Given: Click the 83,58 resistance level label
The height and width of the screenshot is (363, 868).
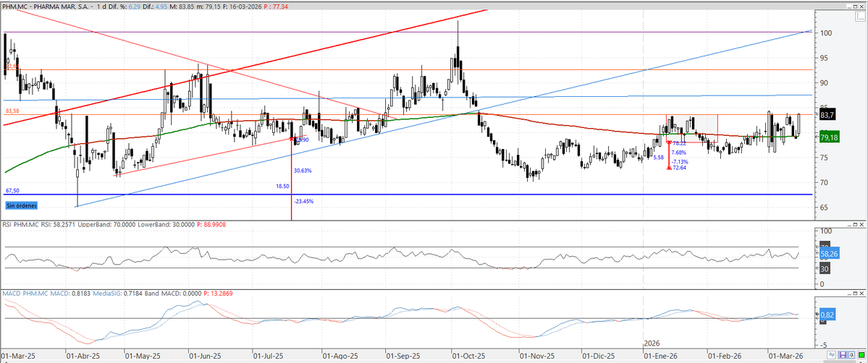Looking at the screenshot, I should pyautogui.click(x=12, y=111).
